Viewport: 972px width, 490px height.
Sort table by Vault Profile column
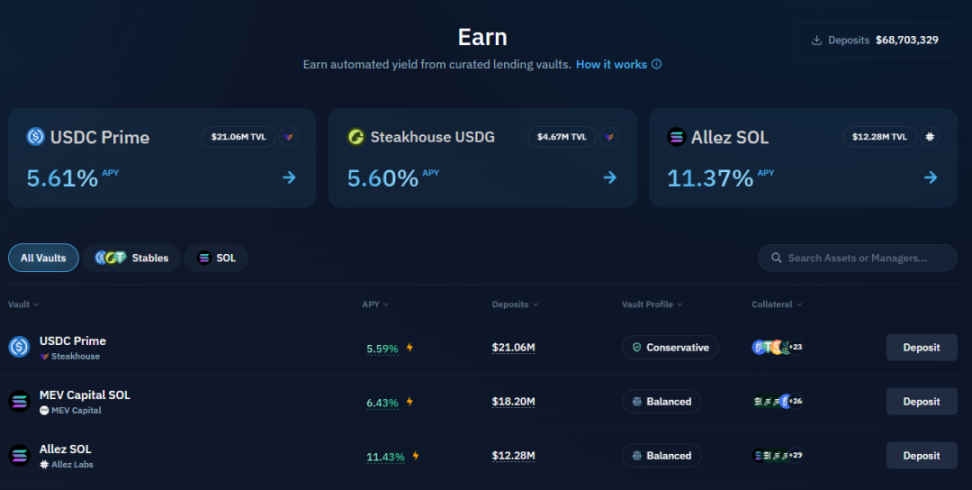pyautogui.click(x=652, y=304)
